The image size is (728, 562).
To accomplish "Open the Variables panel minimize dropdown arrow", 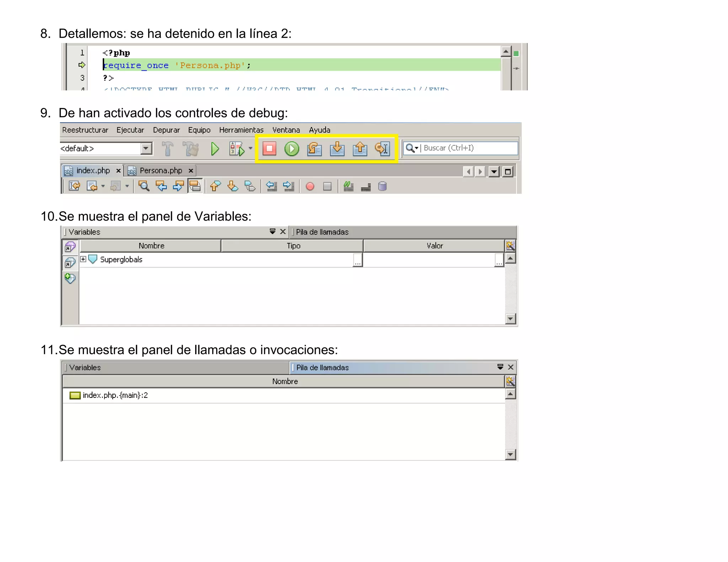I will [273, 232].
